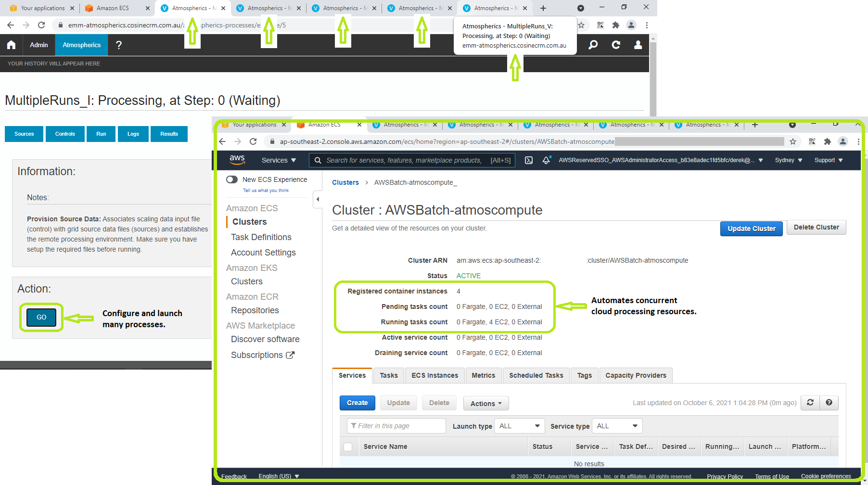868x485 pixels.
Task: Open the Actions dropdown for services
Action: 486,403
